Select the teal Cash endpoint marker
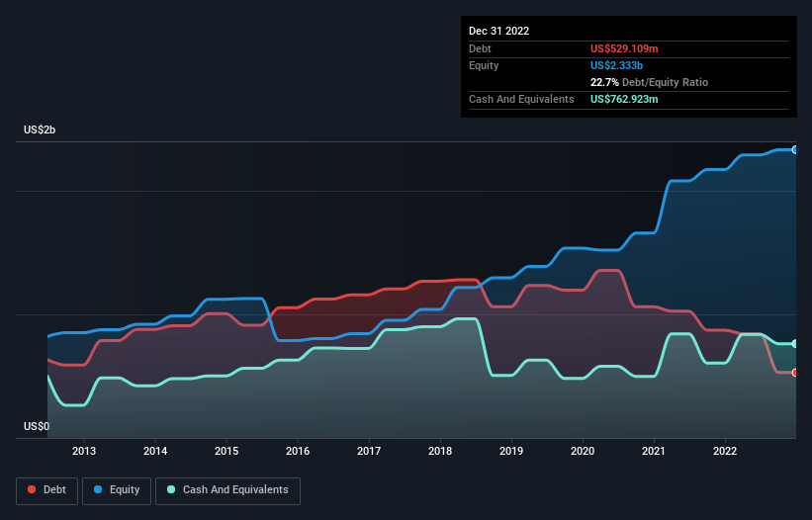This screenshot has width=812, height=520. [x=795, y=344]
